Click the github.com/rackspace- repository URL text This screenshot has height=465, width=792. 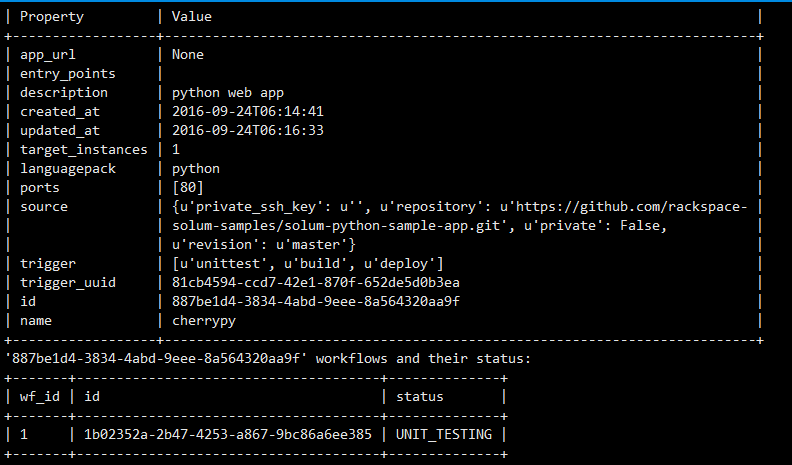click(631, 207)
